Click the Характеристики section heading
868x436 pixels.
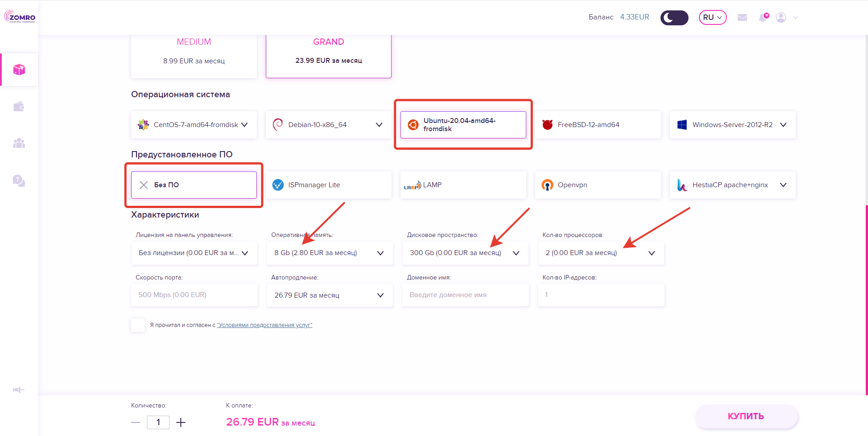coord(165,215)
